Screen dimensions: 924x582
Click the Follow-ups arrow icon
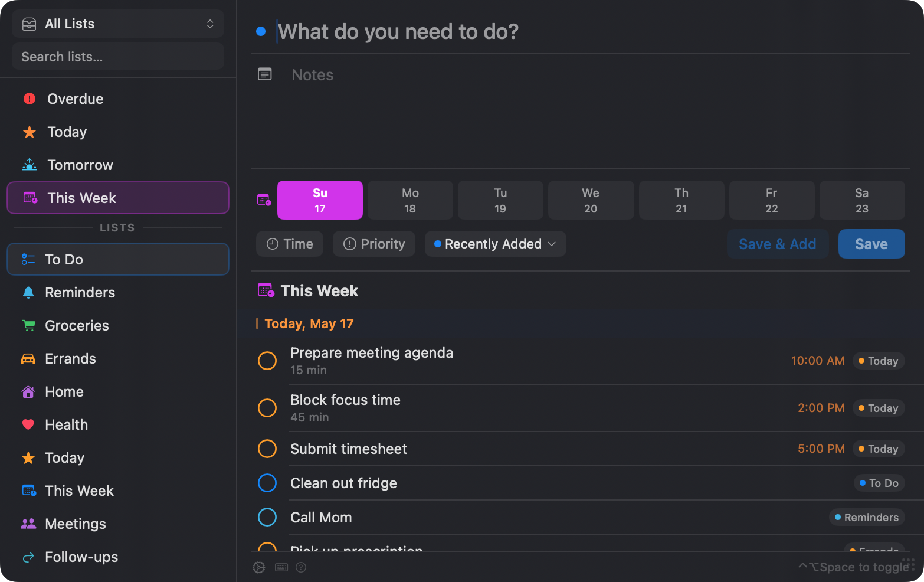[28, 557]
